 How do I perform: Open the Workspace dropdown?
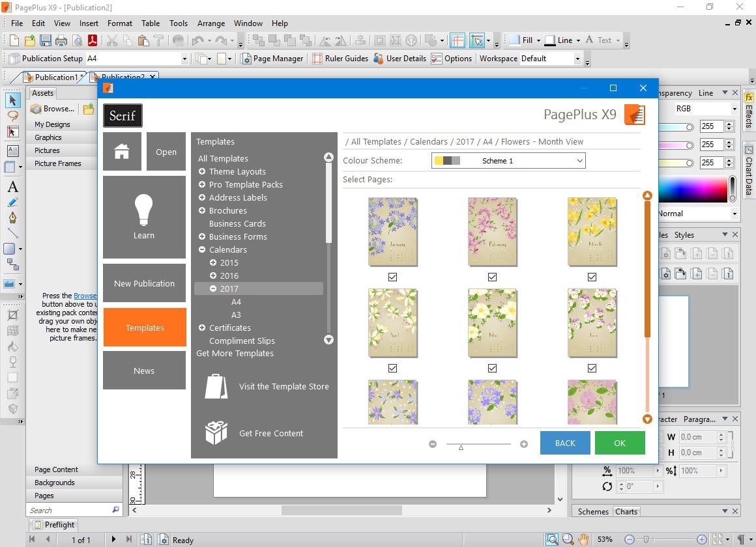click(577, 59)
